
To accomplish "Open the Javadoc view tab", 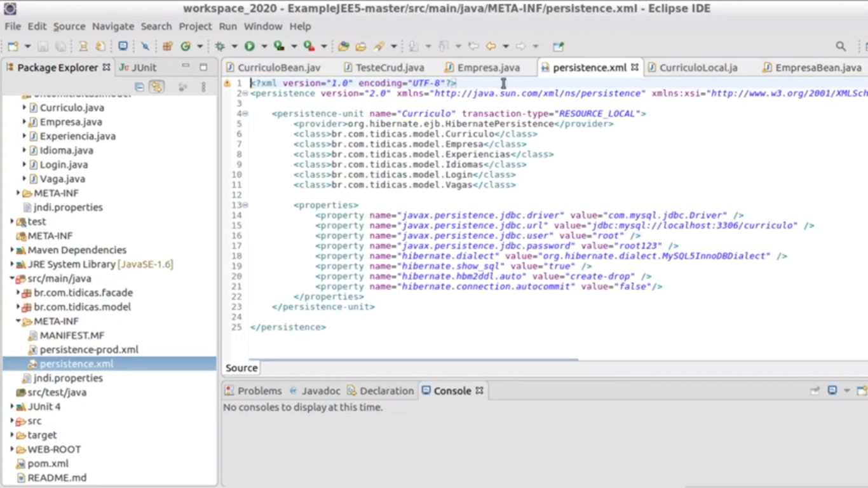I will click(315, 391).
